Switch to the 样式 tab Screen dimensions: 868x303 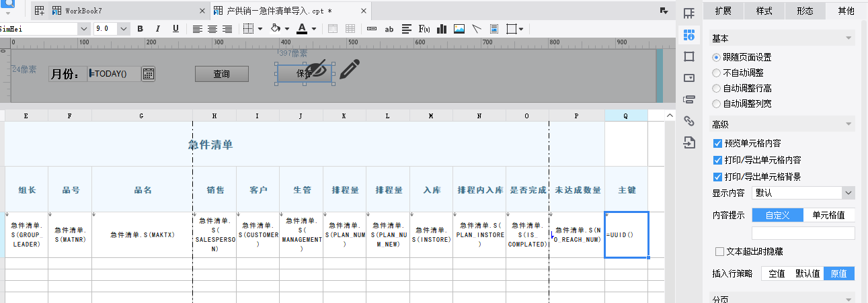[764, 11]
